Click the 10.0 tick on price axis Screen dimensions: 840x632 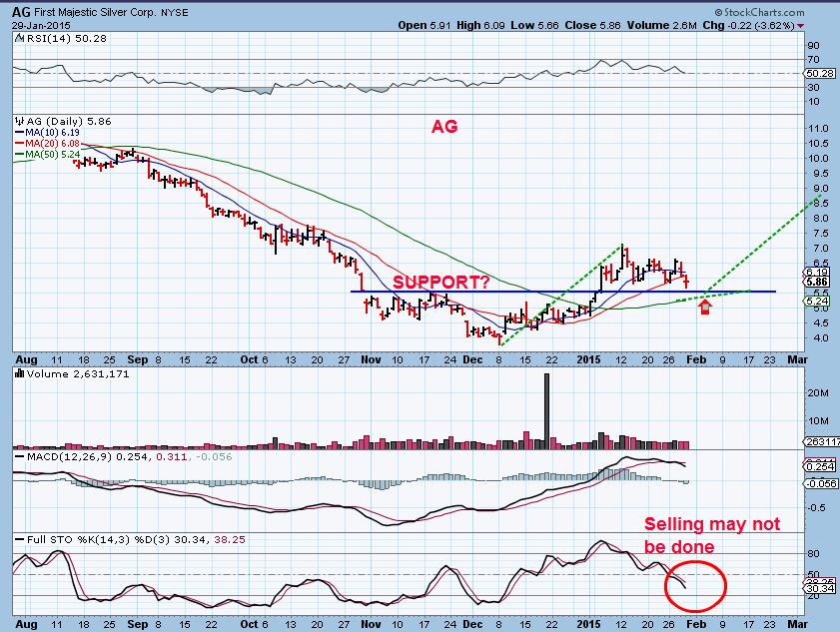click(820, 159)
